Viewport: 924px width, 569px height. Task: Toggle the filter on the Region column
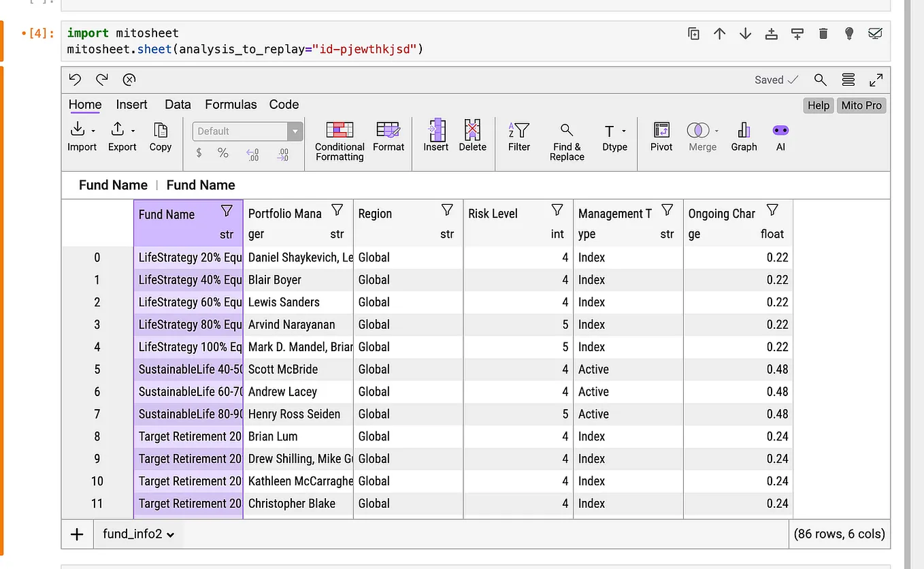tap(447, 210)
